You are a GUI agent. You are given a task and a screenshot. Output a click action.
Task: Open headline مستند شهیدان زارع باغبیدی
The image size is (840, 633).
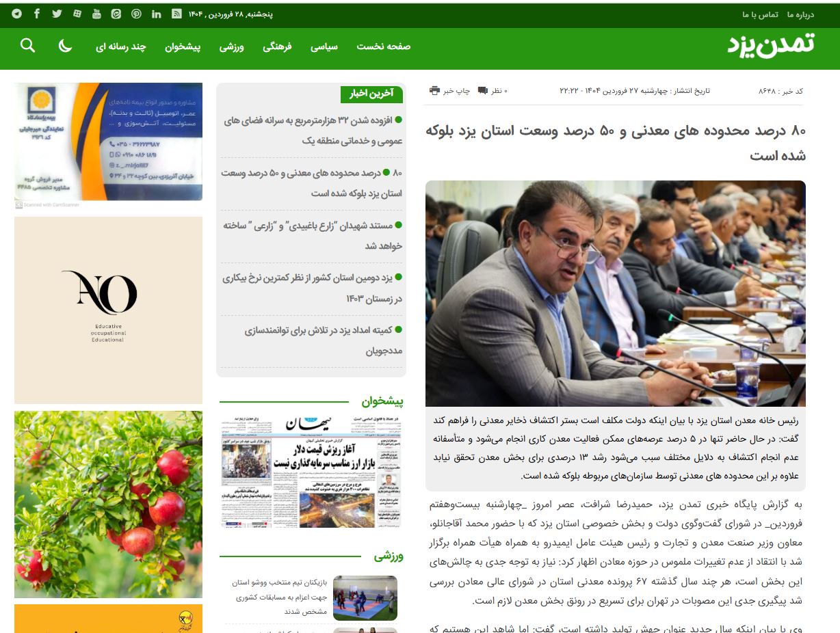click(312, 235)
